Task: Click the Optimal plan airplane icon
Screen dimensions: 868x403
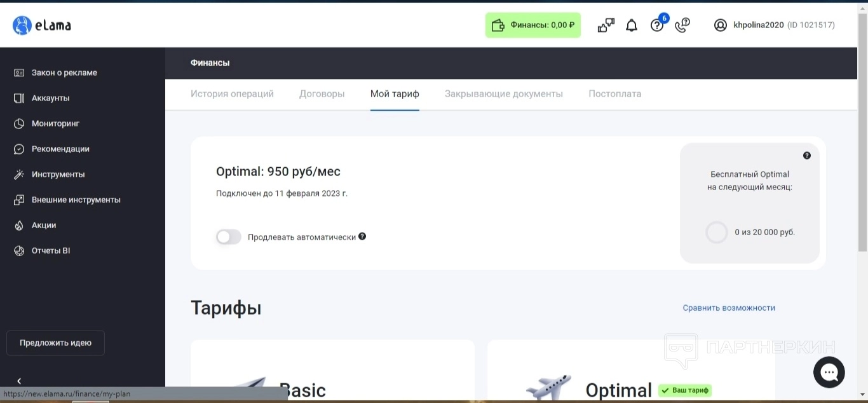Action: (x=548, y=388)
